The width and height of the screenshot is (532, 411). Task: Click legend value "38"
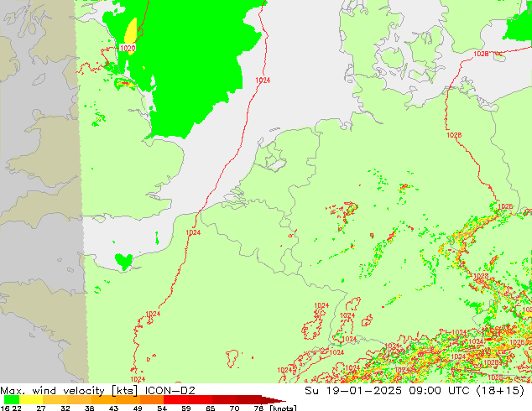(x=89, y=408)
